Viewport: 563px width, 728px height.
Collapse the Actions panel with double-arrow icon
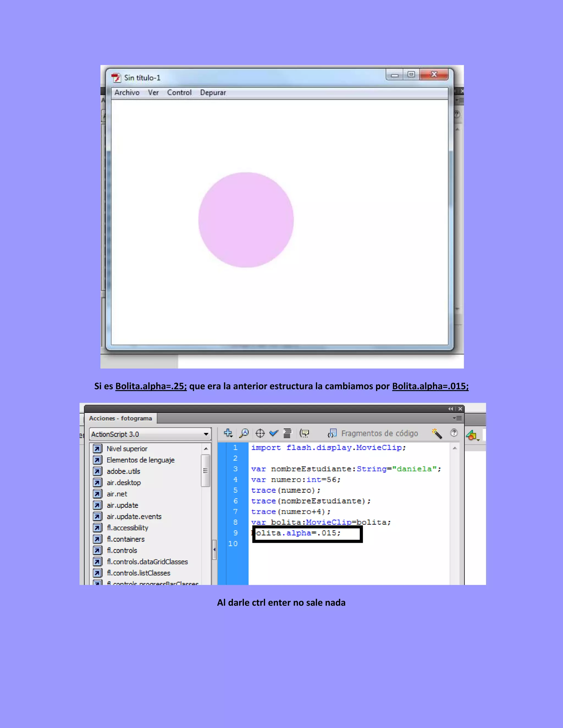[451, 409]
